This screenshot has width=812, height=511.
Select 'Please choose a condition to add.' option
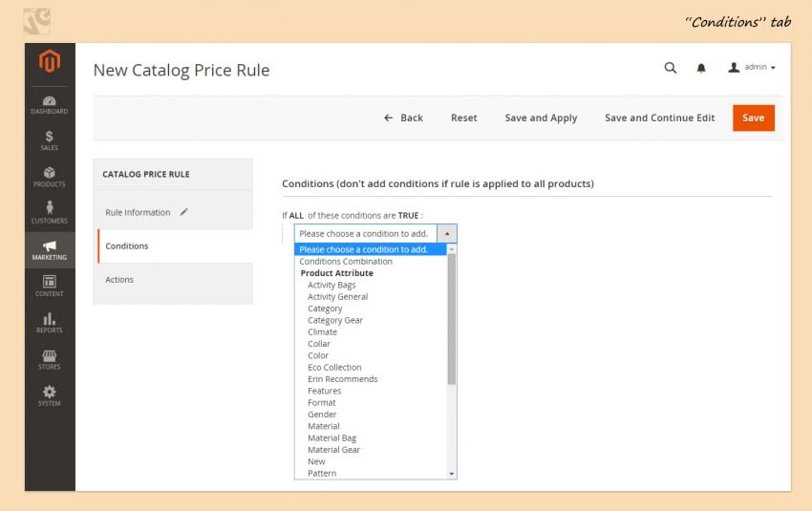pos(371,249)
